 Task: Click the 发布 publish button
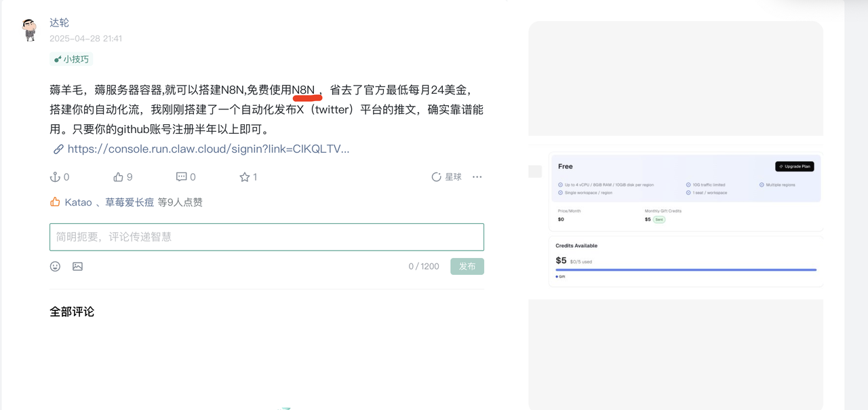[x=467, y=266]
